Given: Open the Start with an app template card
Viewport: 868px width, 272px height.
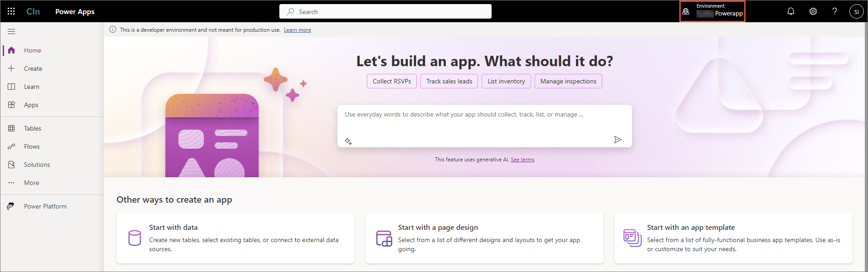Looking at the screenshot, I should (733, 238).
